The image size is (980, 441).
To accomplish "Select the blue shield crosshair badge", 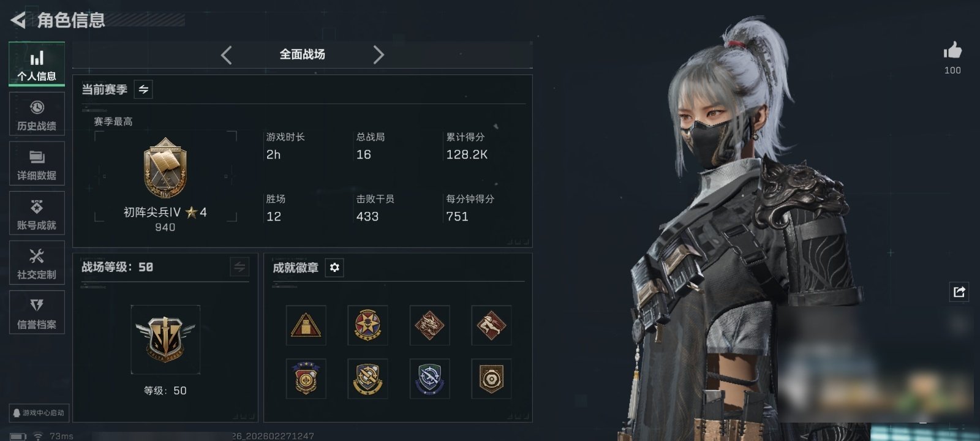I will point(429,379).
